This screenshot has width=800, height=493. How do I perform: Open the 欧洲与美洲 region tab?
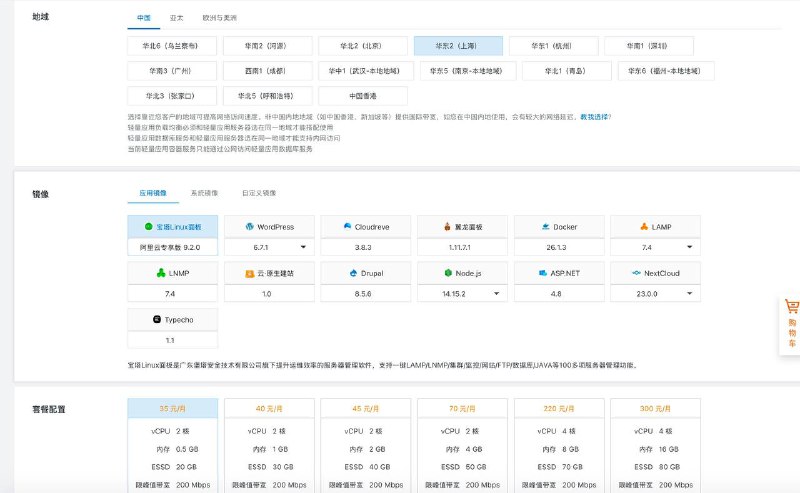(219, 18)
